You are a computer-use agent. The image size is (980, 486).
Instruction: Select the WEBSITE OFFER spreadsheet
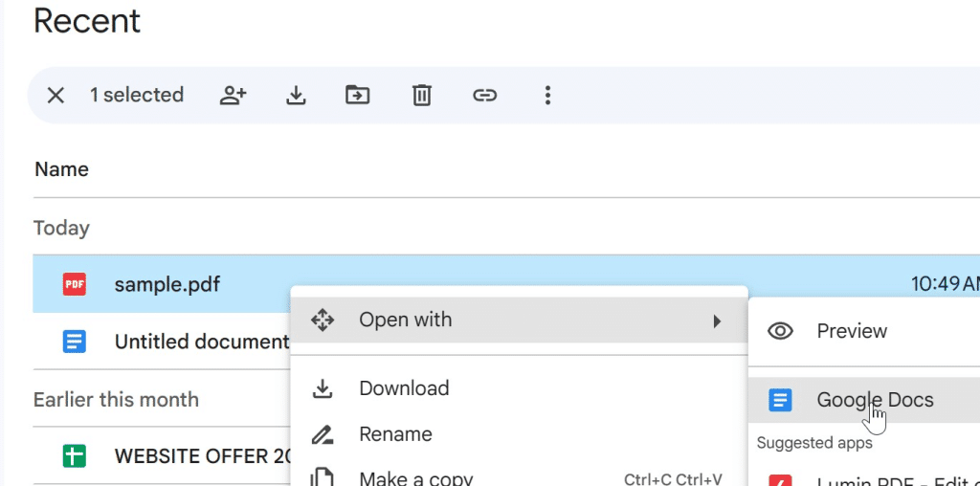[x=201, y=456]
